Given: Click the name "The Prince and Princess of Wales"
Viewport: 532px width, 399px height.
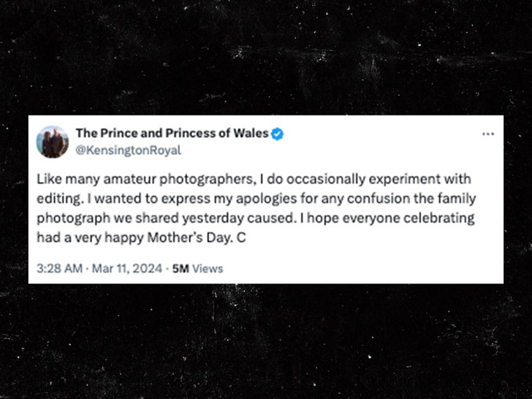Looking at the screenshot, I should click(172, 134).
